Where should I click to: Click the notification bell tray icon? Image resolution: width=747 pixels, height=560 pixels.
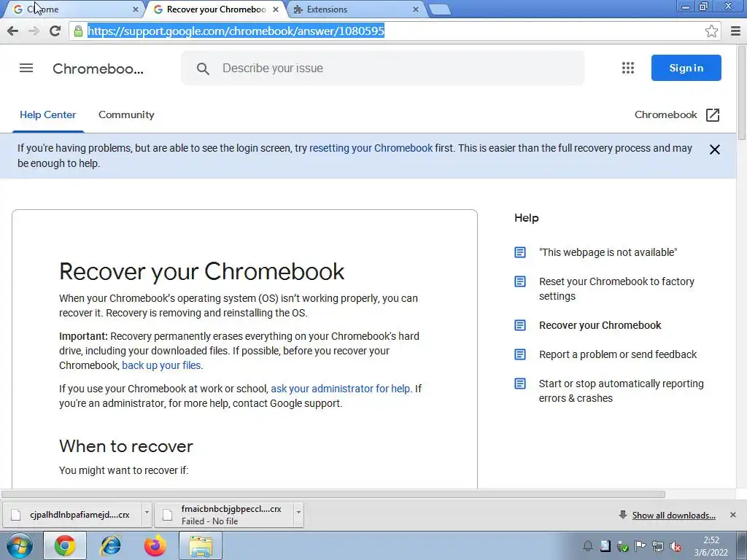click(588, 546)
